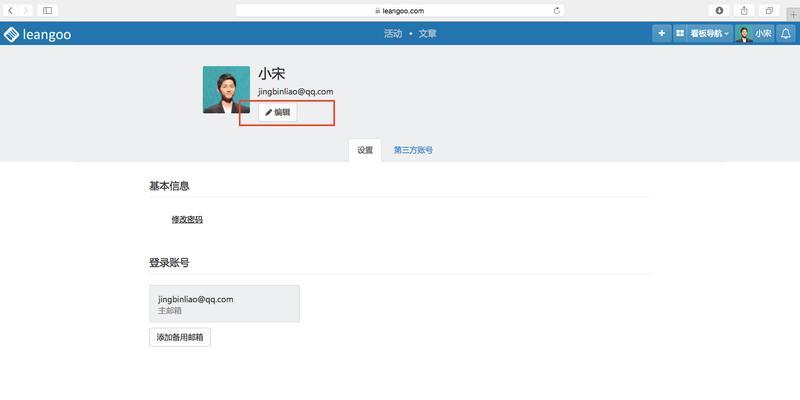The height and width of the screenshot is (400, 800).
Task: Click the 基本信息 section heading
Action: pos(169,186)
